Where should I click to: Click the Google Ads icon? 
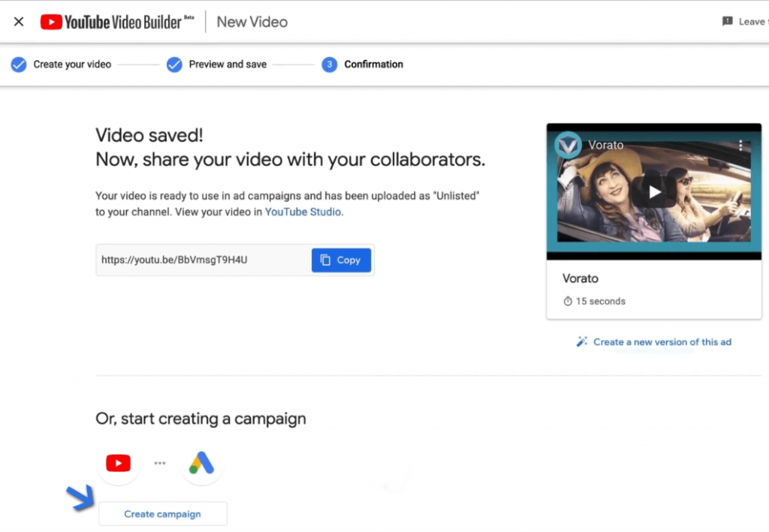click(x=201, y=463)
